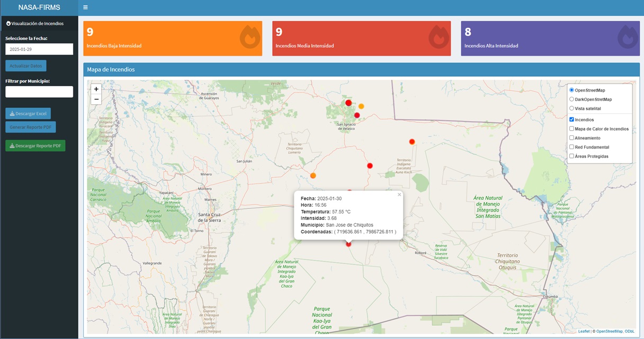Open the Filtrar por Municipio dropdown
The image size is (644, 339).
click(39, 92)
